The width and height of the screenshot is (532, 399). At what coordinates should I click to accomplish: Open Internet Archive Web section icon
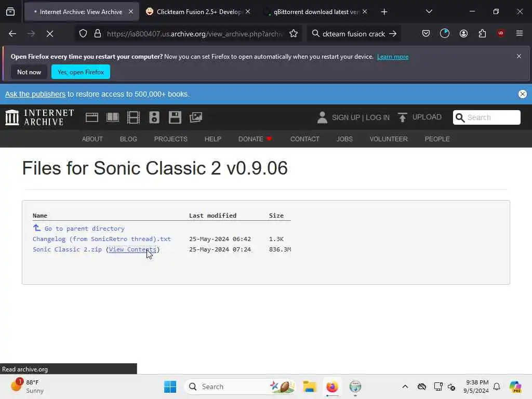(92, 117)
